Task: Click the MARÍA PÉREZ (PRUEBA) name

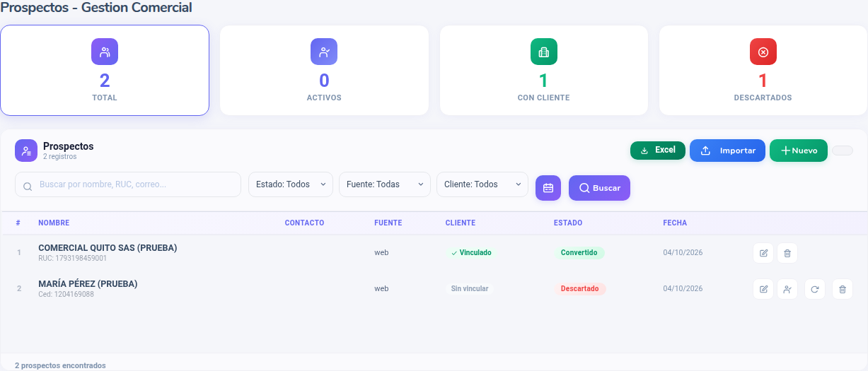Action: click(x=88, y=284)
